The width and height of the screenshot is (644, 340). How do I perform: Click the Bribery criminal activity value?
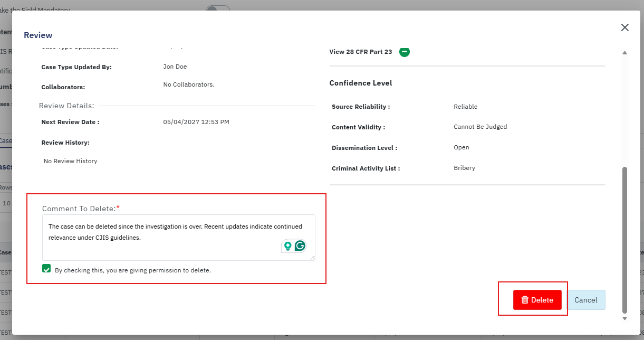coord(464,168)
